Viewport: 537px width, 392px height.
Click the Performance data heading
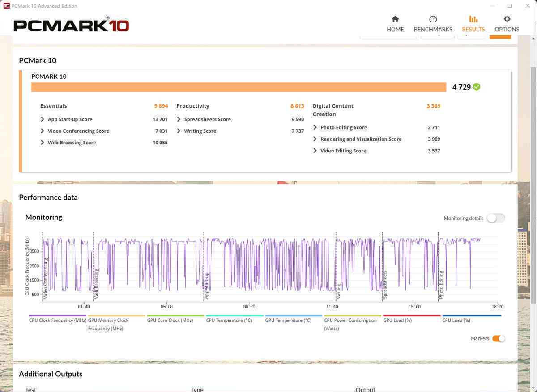point(48,198)
